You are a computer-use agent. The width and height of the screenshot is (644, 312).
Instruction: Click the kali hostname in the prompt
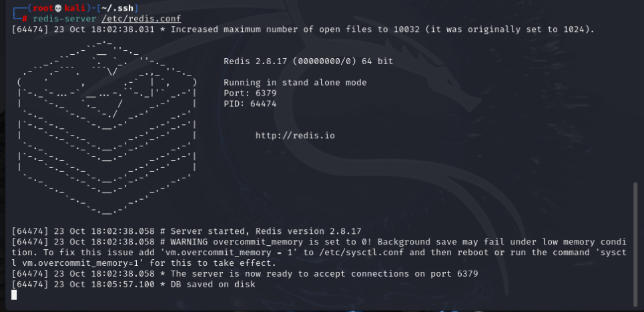(x=77, y=8)
